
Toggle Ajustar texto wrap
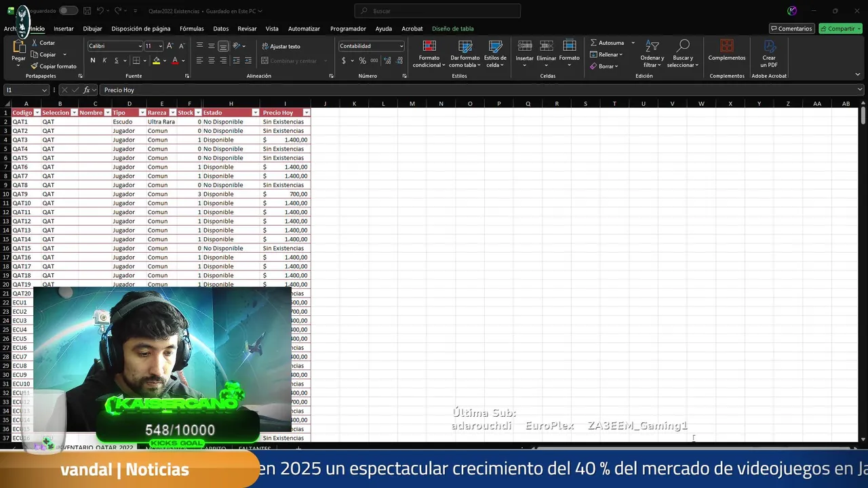pos(281,46)
